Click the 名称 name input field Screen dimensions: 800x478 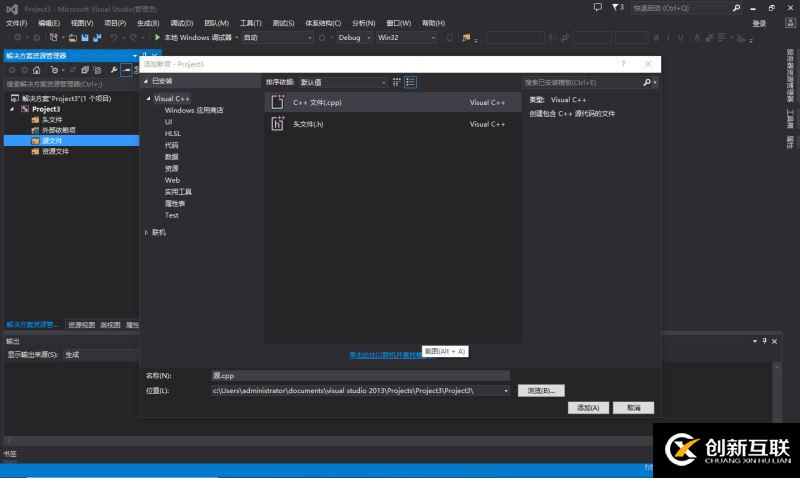click(x=360, y=375)
